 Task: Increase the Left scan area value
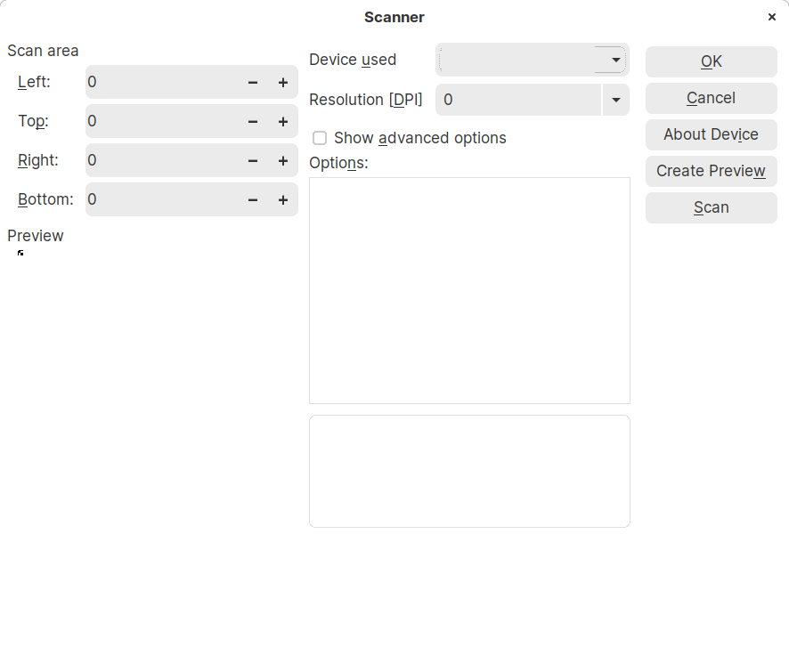pyautogui.click(x=283, y=82)
